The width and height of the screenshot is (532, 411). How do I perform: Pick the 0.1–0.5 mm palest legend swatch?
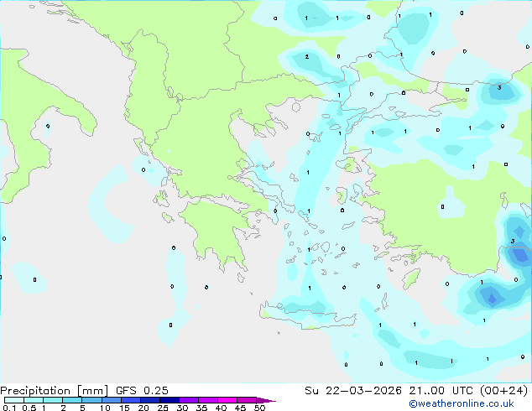14,400
